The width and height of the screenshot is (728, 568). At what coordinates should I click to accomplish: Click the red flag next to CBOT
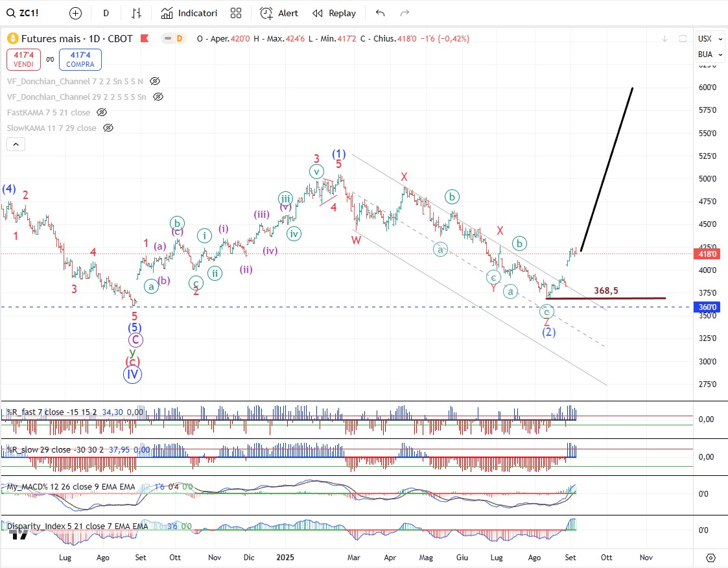(x=145, y=39)
